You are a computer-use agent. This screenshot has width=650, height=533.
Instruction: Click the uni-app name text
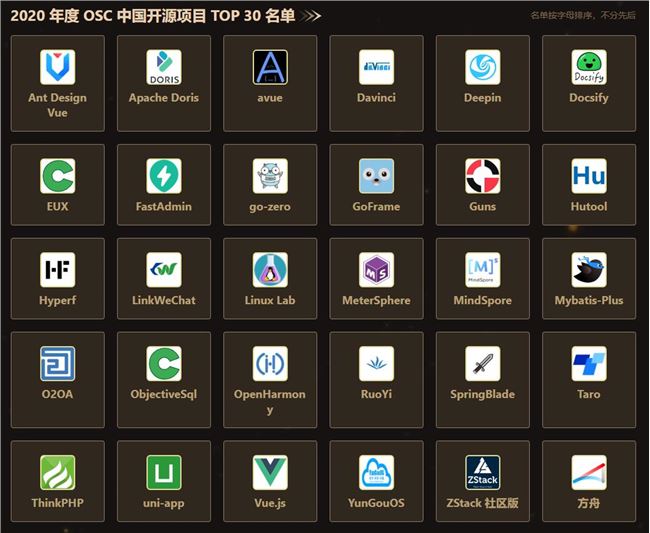pyautogui.click(x=164, y=504)
